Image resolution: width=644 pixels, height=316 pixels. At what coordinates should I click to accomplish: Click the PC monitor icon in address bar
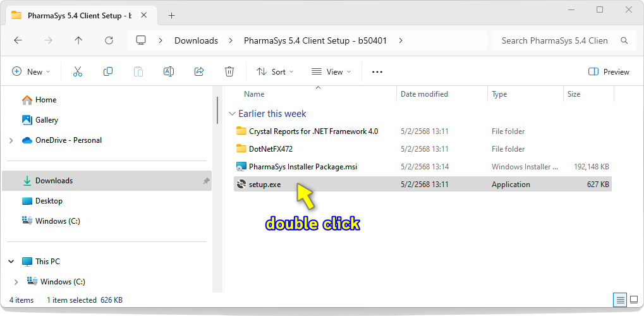tap(142, 40)
